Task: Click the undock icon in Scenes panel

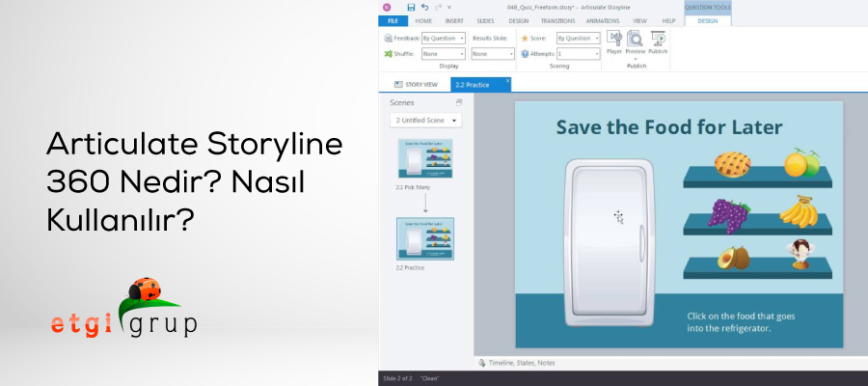Action: click(x=459, y=102)
